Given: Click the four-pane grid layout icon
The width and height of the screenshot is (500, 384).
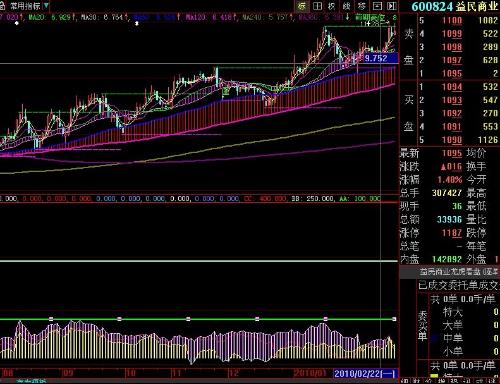Looking at the screenshot, I should 317,6.
